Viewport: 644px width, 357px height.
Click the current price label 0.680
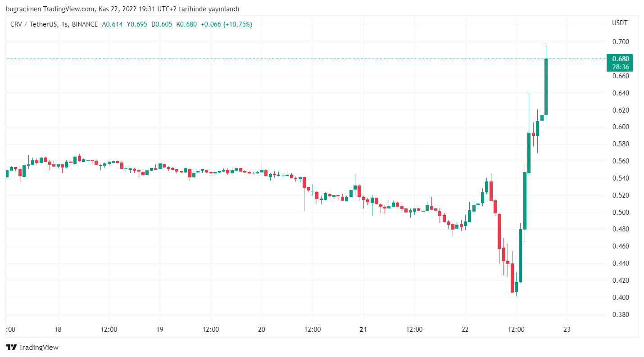[x=620, y=59]
